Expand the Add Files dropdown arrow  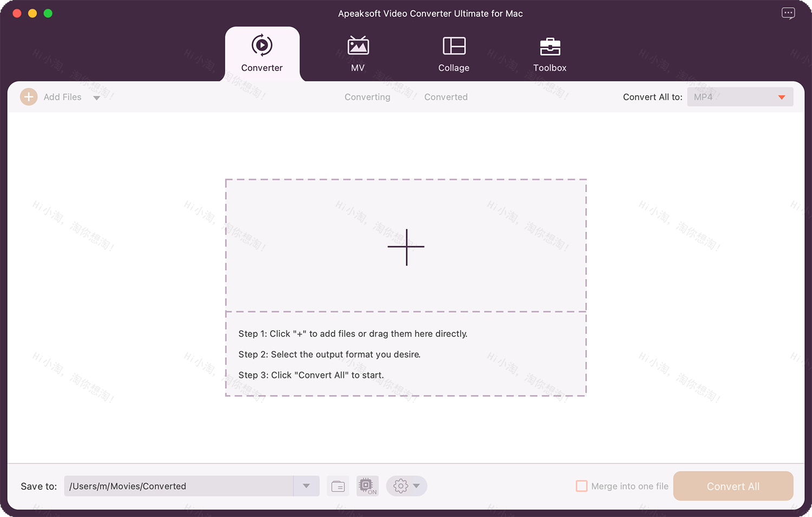tap(96, 98)
